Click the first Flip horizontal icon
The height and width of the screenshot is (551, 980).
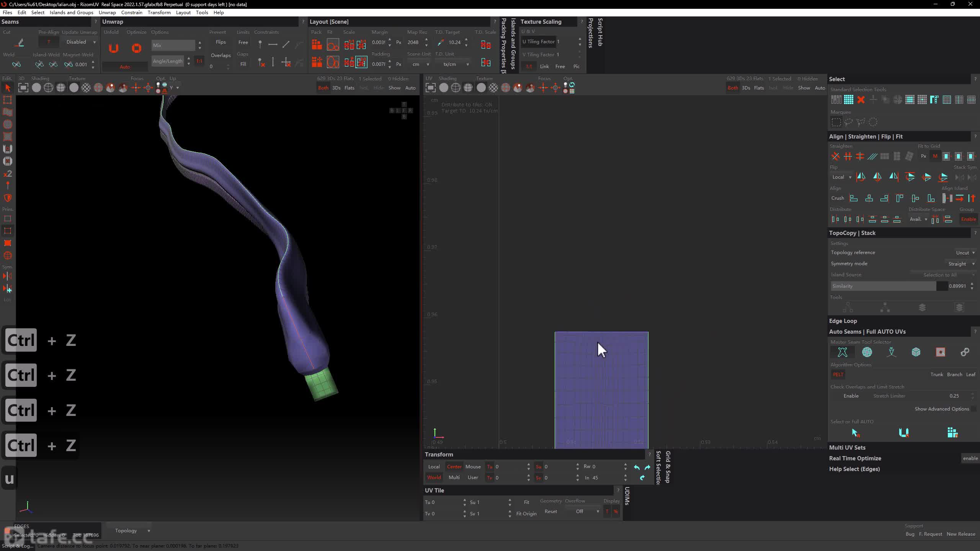(861, 177)
